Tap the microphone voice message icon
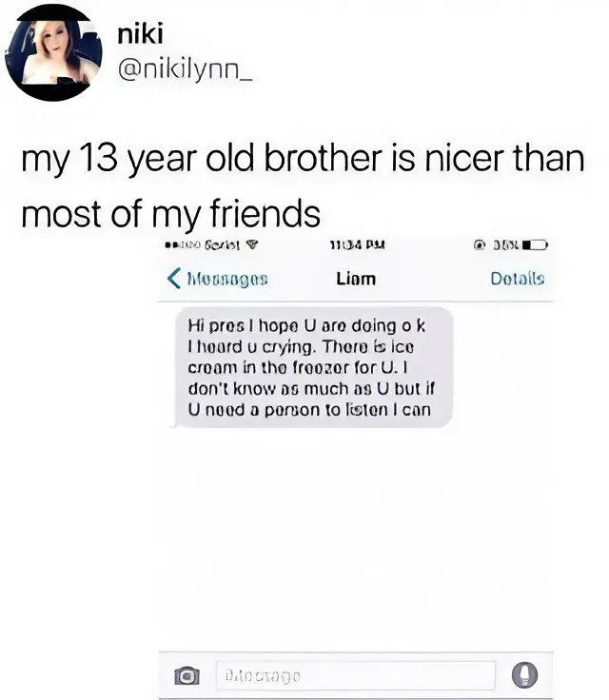 [524, 674]
